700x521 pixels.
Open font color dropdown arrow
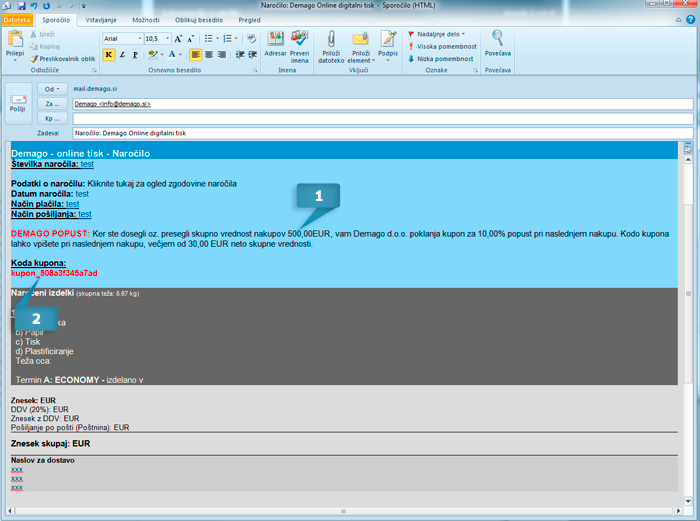(x=181, y=54)
